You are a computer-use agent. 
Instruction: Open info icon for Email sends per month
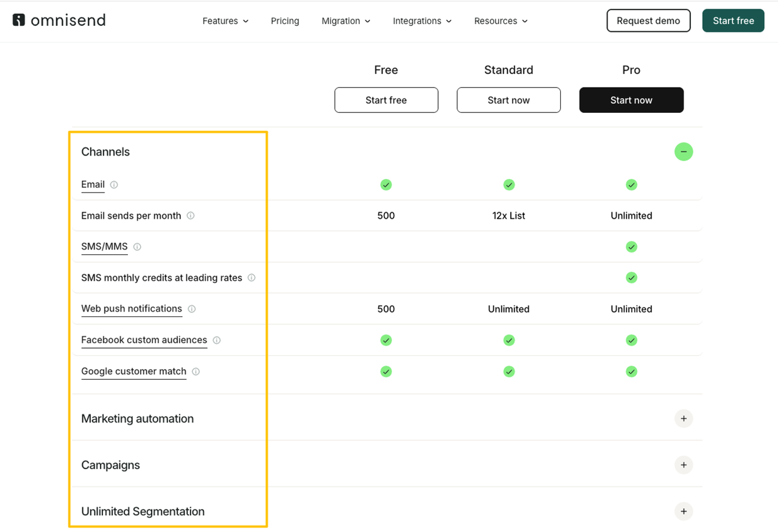coord(191,215)
